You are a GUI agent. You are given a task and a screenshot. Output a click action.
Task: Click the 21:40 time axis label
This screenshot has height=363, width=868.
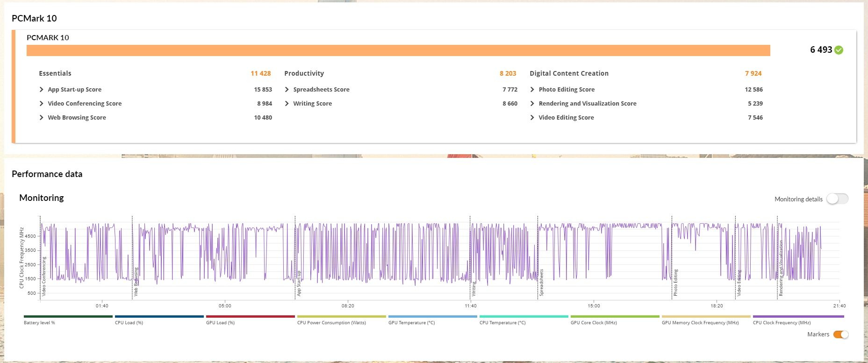point(839,306)
